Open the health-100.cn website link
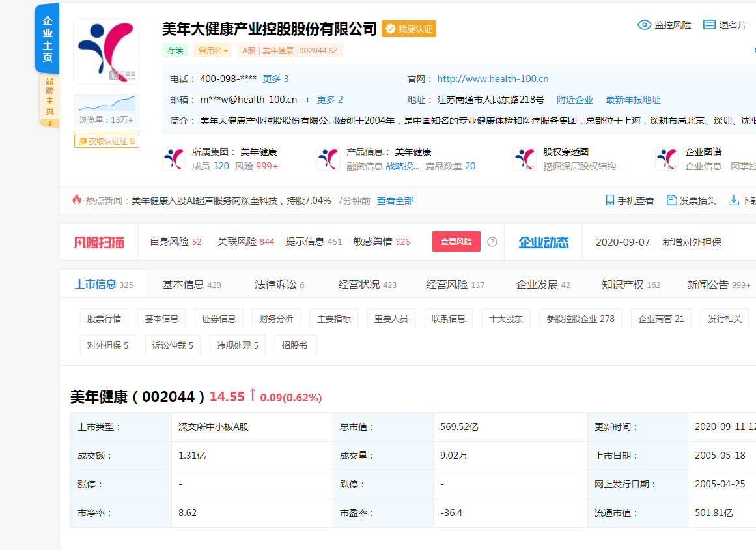This screenshot has height=550, width=756. click(x=493, y=79)
